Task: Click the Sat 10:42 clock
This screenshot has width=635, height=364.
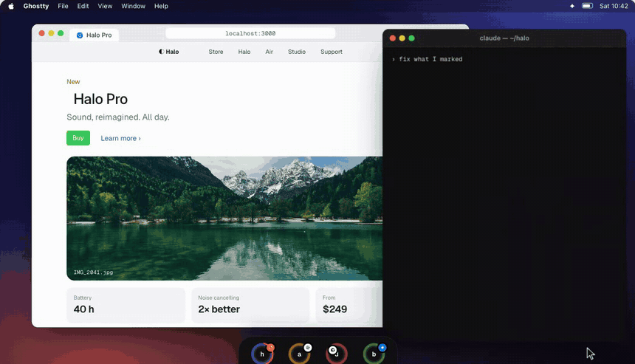Action: (x=614, y=6)
